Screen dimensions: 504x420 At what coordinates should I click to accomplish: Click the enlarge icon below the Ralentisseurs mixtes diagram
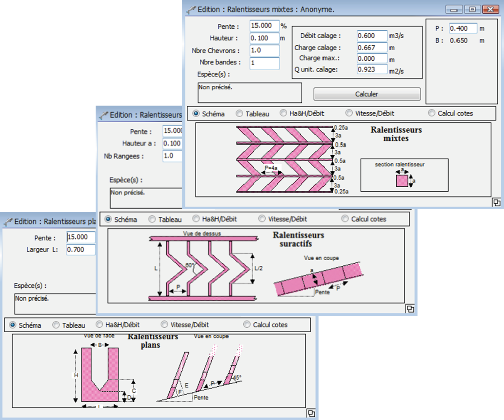click(496, 202)
